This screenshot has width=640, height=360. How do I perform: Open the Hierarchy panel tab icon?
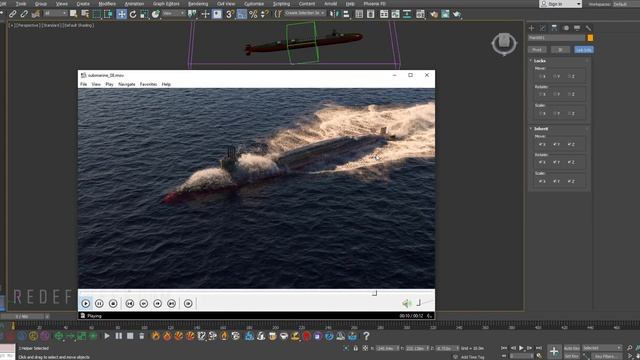pos(554,28)
